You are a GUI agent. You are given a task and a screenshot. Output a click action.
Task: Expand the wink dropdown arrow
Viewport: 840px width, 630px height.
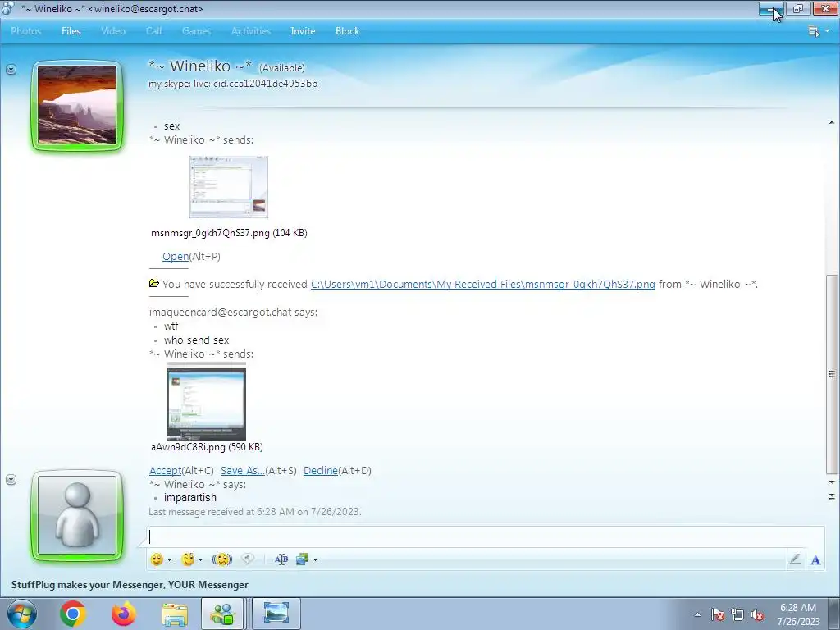click(x=200, y=559)
